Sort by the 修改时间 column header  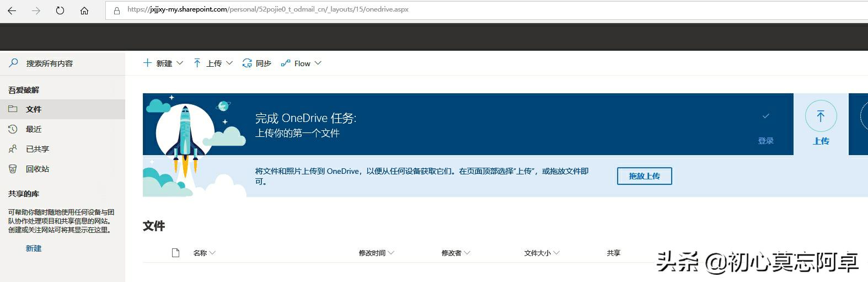click(x=376, y=253)
